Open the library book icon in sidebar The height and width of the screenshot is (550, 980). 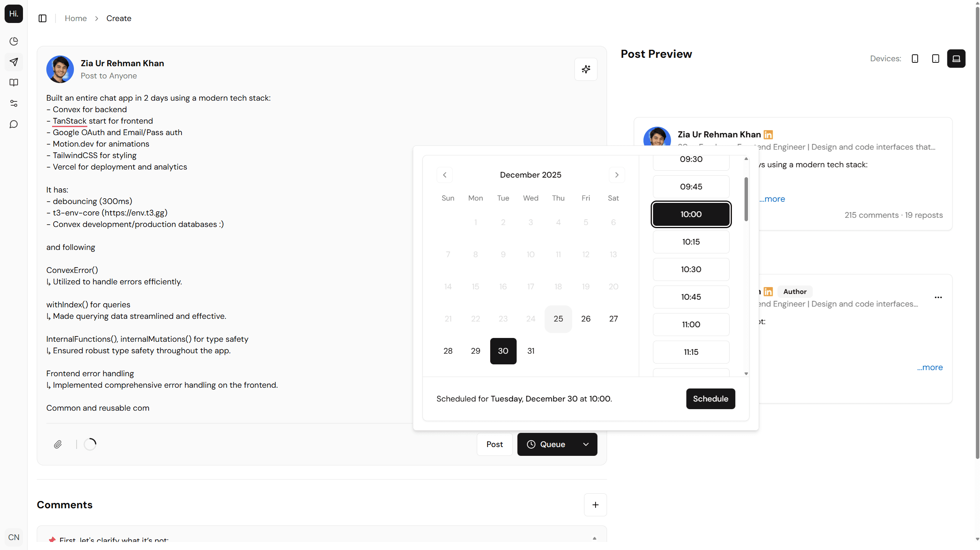coord(14,83)
